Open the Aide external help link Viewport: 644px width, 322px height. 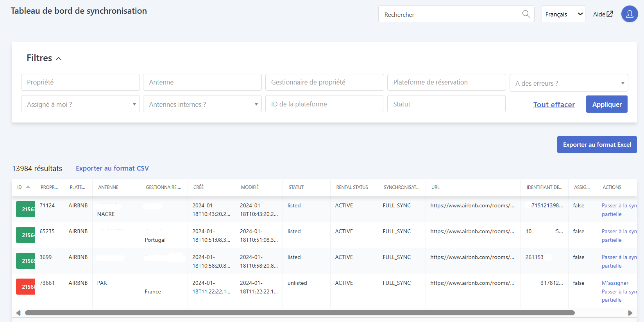603,14
